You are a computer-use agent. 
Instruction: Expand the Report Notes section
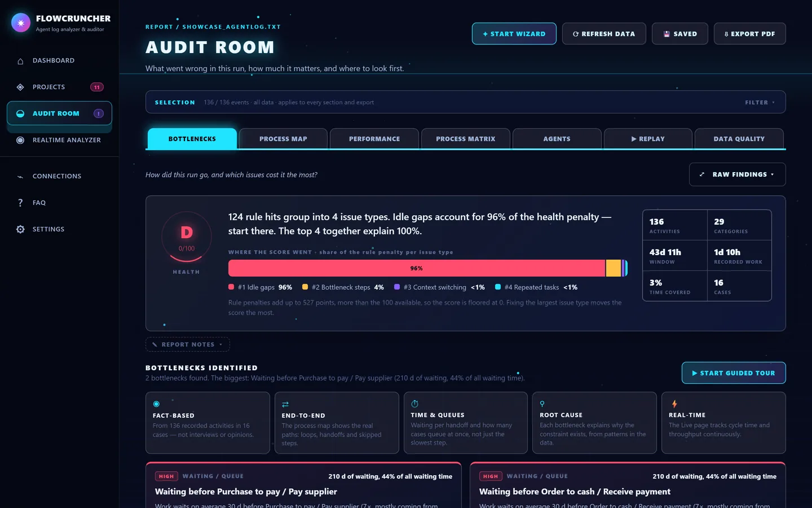coord(188,344)
